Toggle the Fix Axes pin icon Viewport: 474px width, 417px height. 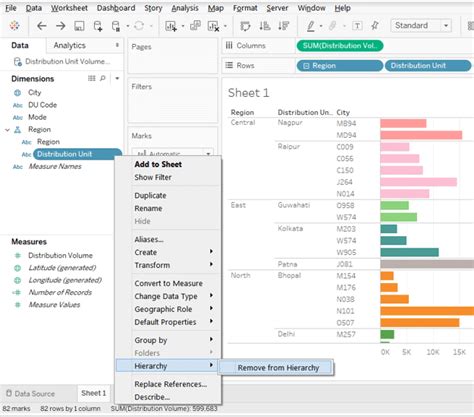coord(375,26)
